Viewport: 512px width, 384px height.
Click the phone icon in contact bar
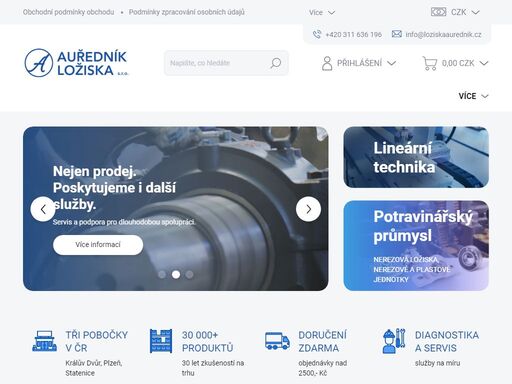click(317, 34)
